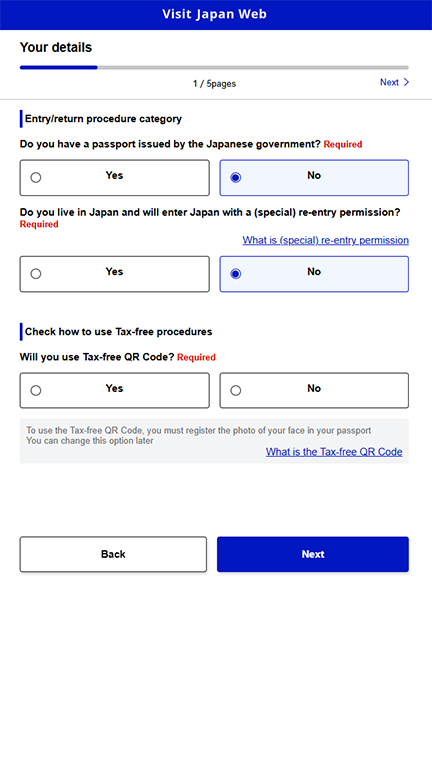Click the gray Tax-free QR Code note text

point(198,435)
